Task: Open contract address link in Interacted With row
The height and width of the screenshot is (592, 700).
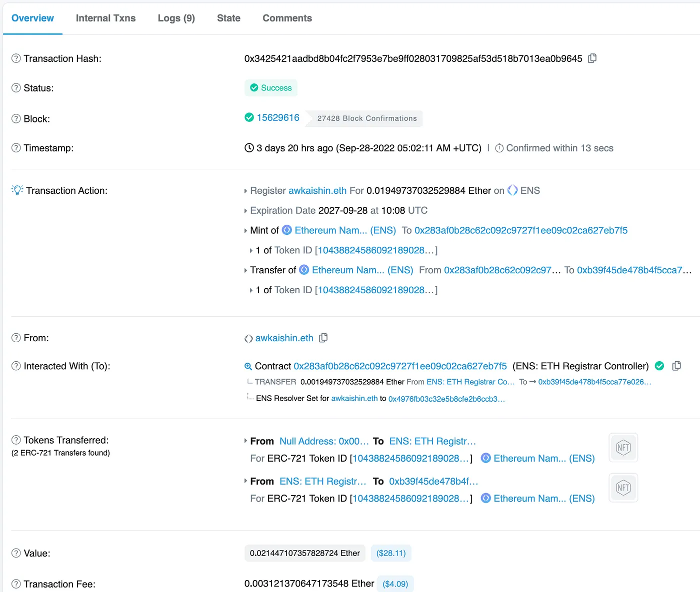Action: tap(400, 366)
